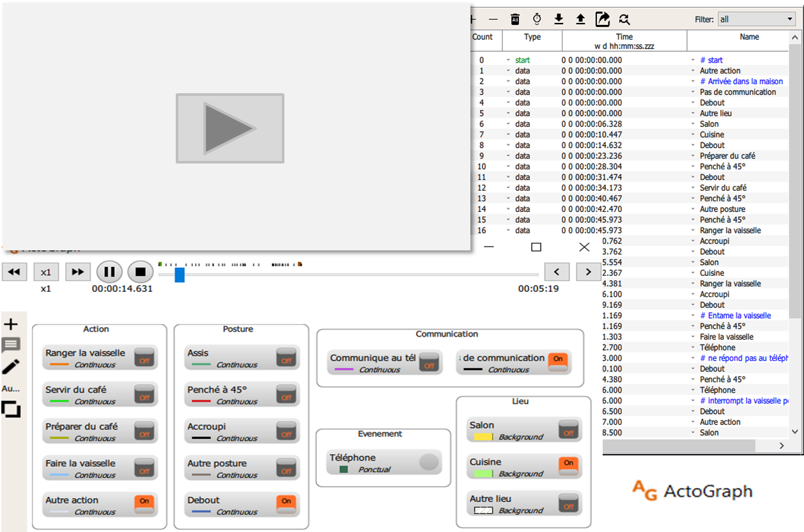Turn off Pas de communication switch

coord(558,362)
